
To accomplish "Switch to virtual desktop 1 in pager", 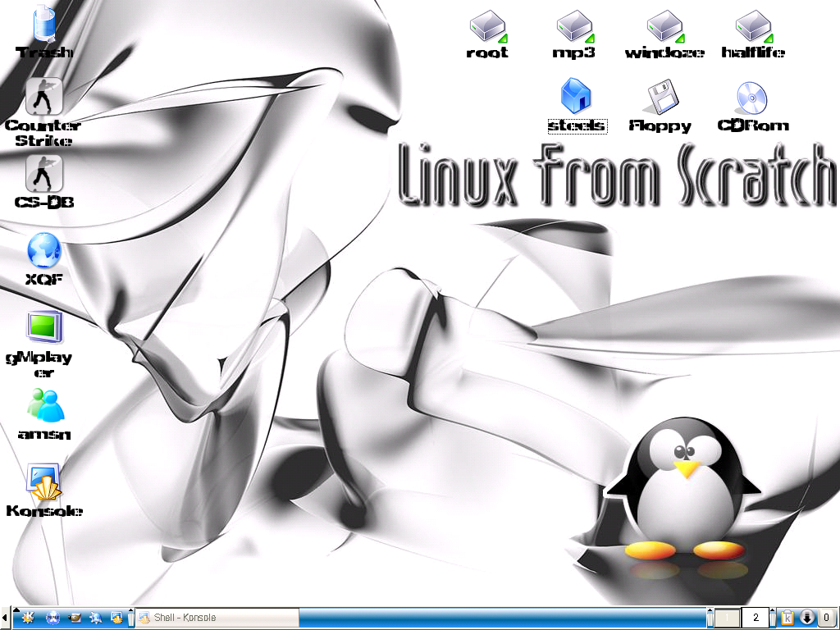I will 727,617.
